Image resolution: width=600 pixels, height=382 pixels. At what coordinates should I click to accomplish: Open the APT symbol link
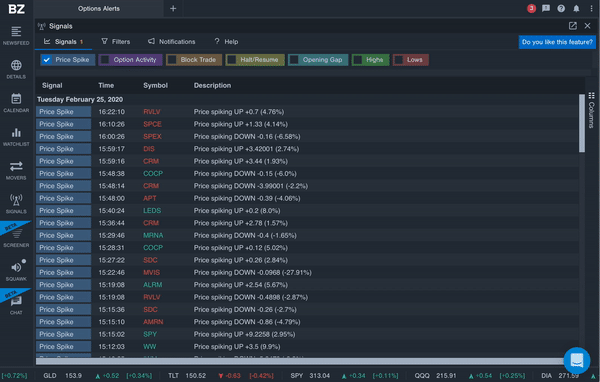tap(150, 198)
